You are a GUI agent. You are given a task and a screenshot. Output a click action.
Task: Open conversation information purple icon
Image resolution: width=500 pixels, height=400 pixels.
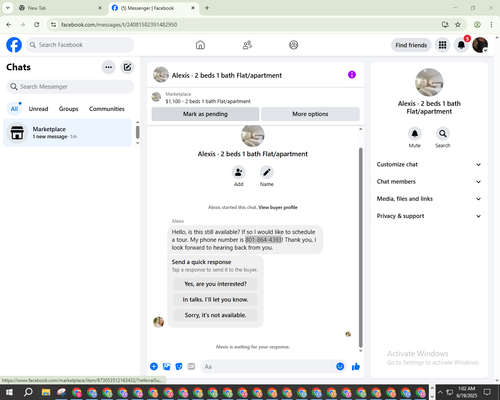[352, 75]
